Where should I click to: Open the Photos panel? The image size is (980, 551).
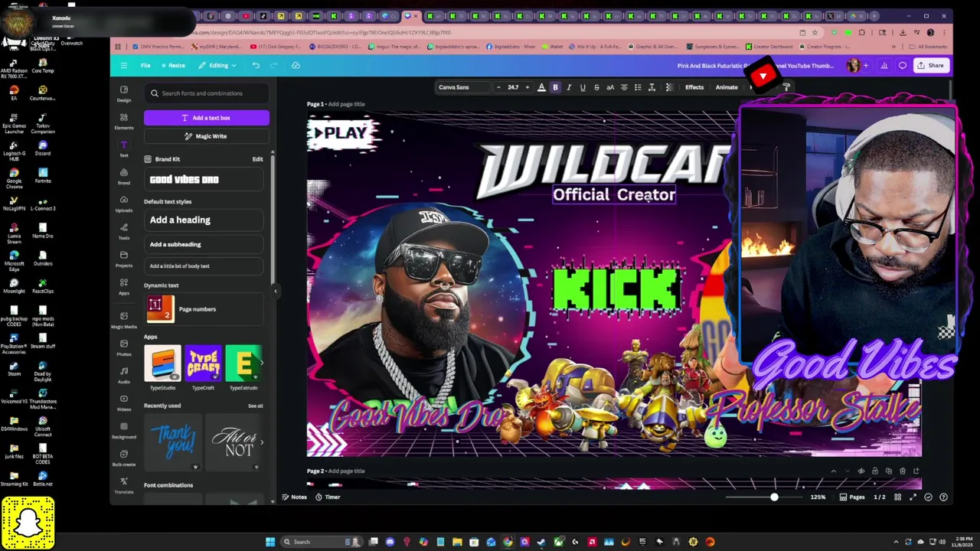pos(123,347)
